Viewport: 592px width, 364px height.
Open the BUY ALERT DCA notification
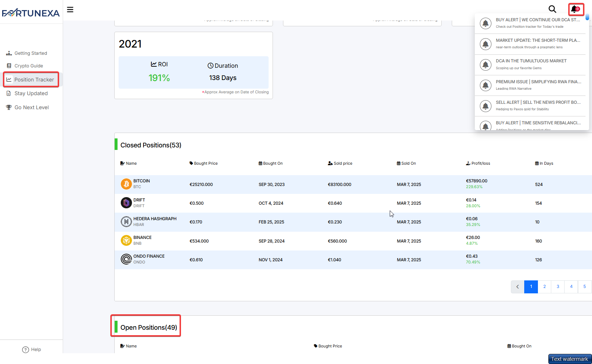pos(530,23)
